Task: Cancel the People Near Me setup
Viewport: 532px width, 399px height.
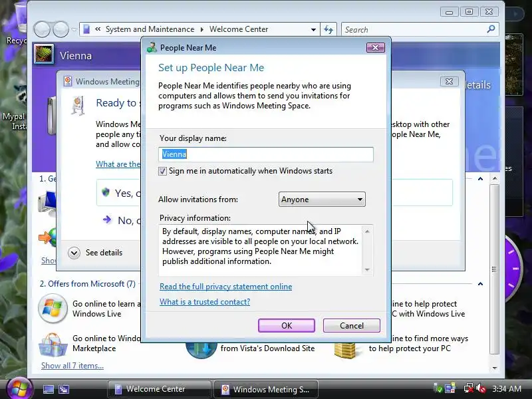Action: click(352, 325)
